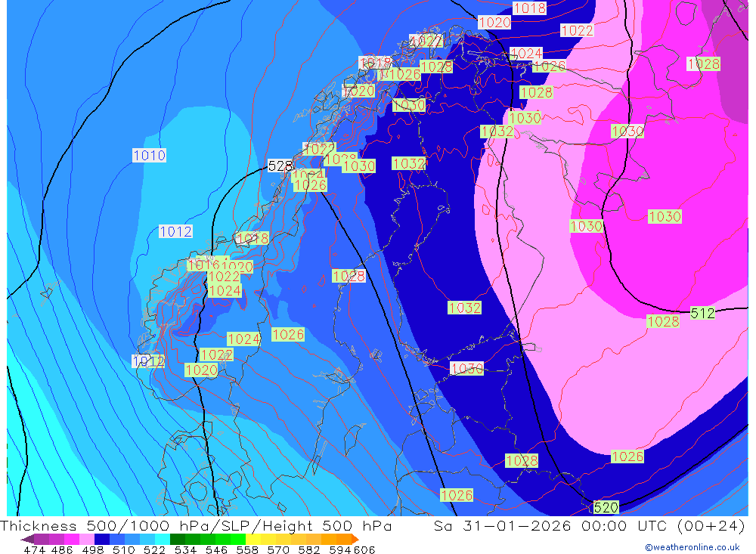The width and height of the screenshot is (756, 554).
Task: Click the 512 height contour label
Action: [x=702, y=313]
